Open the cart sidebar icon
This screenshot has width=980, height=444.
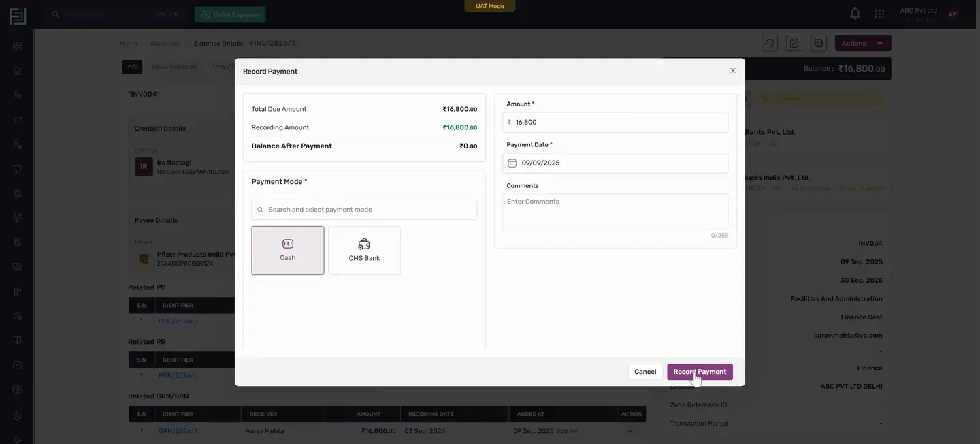[x=17, y=120]
